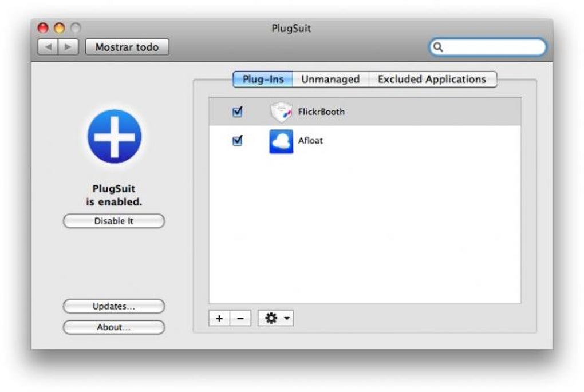Screen dimensions: 584x392
Task: Open the gear action dropdown
Action: (x=275, y=318)
